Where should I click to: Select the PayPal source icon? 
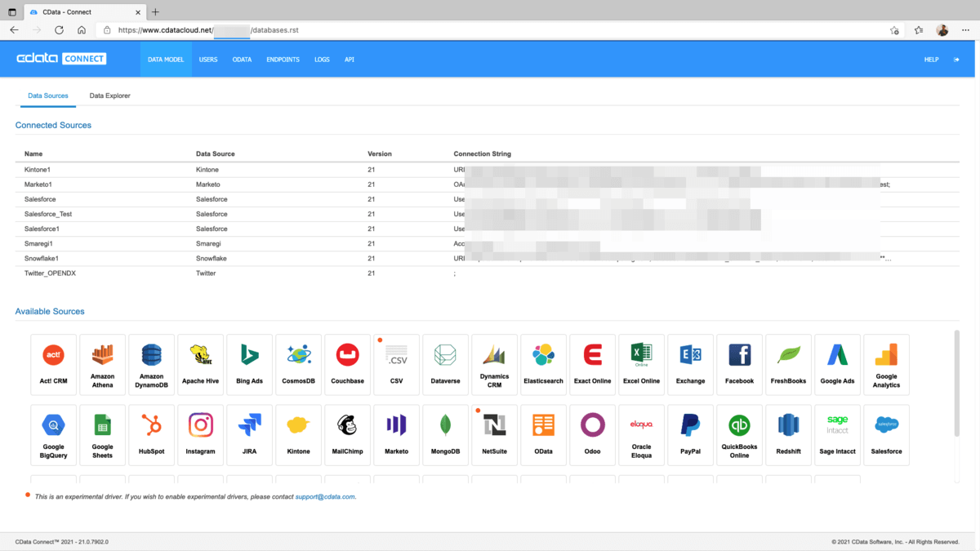tap(690, 434)
